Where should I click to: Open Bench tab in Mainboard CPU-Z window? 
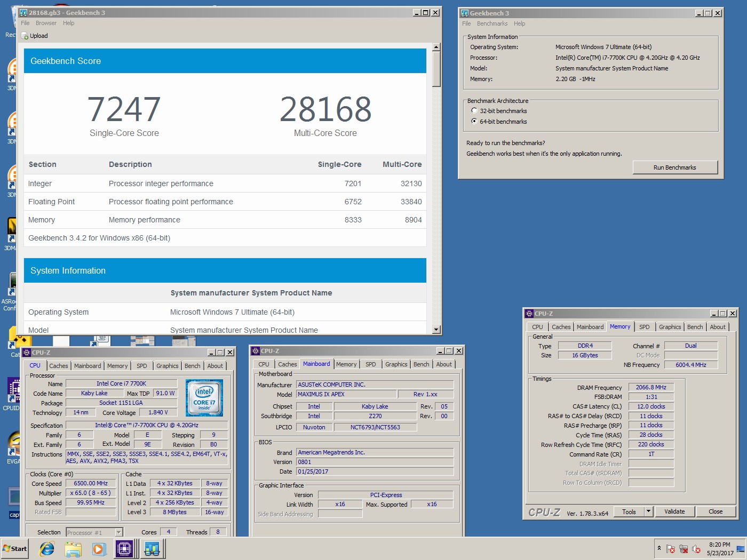[x=422, y=364]
